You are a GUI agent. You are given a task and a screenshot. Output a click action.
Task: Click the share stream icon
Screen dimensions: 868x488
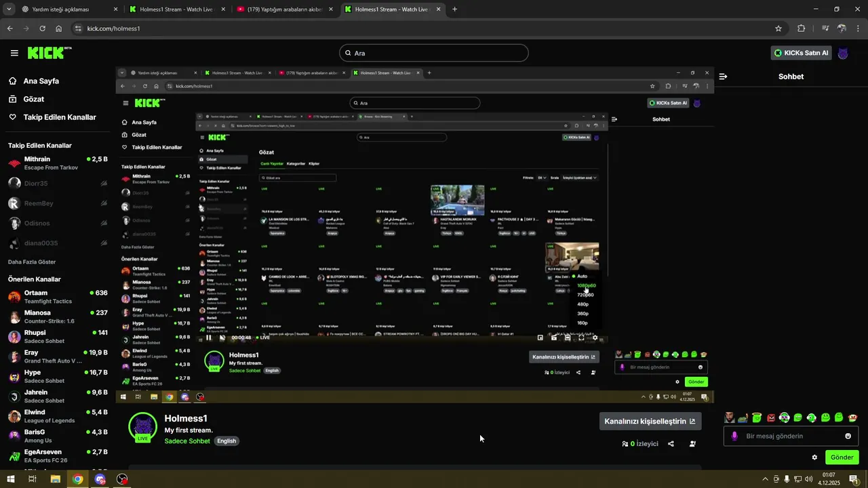(x=671, y=444)
